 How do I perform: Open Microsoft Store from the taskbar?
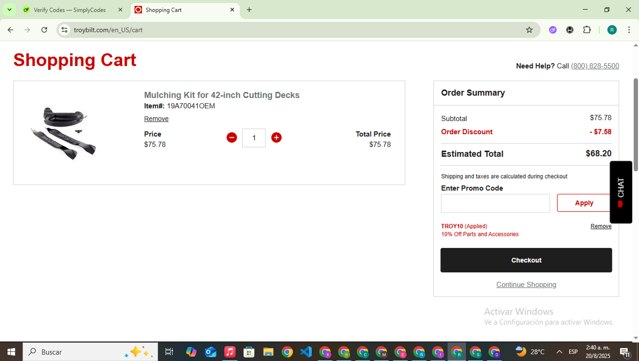[x=249, y=352]
